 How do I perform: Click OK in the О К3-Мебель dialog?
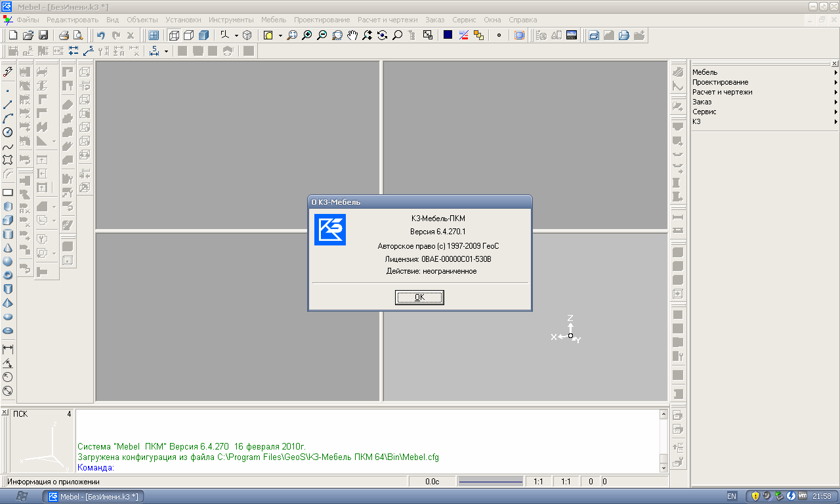419,297
